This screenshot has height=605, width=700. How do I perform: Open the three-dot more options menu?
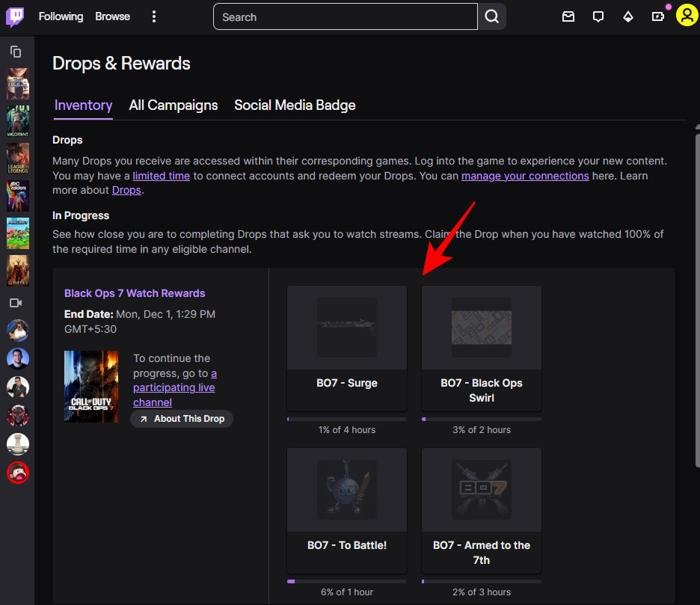point(154,16)
